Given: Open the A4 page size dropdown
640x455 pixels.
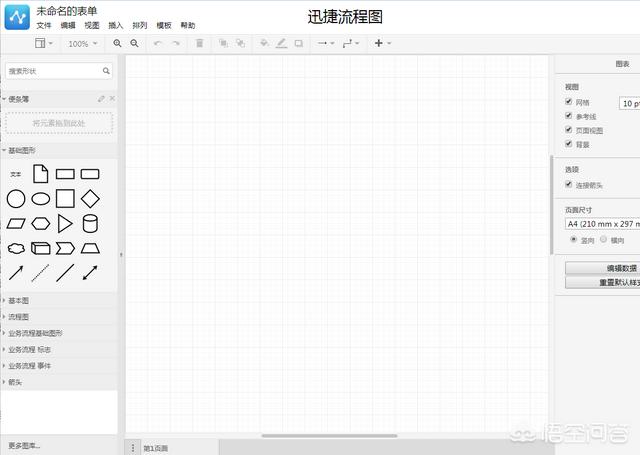Looking at the screenshot, I should (x=602, y=224).
